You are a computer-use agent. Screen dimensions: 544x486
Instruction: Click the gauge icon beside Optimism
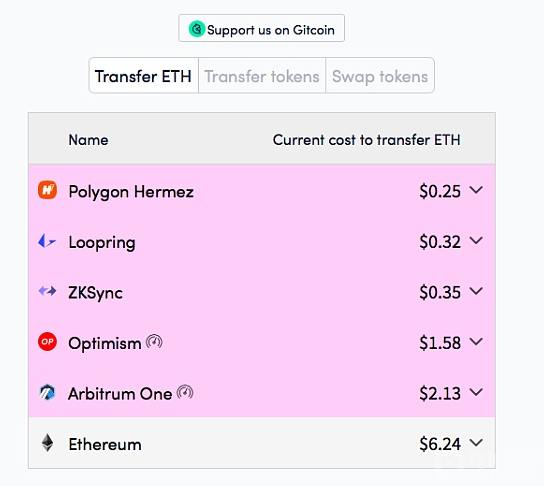pos(154,341)
